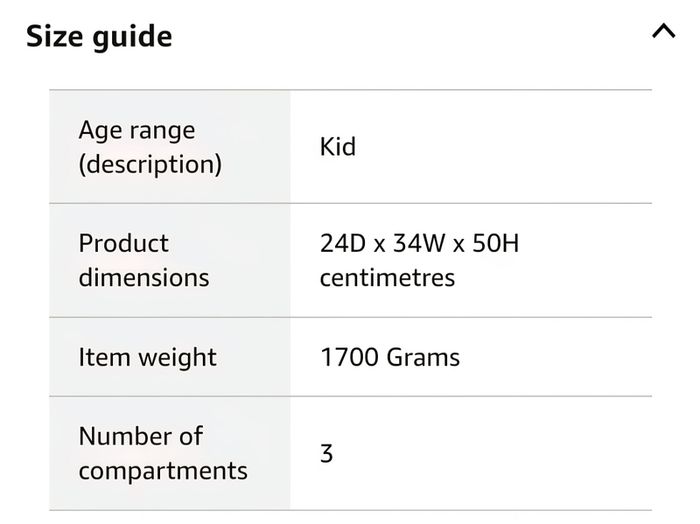The height and width of the screenshot is (524, 700).
Task: Click the word compartments in last row
Action: (x=163, y=471)
